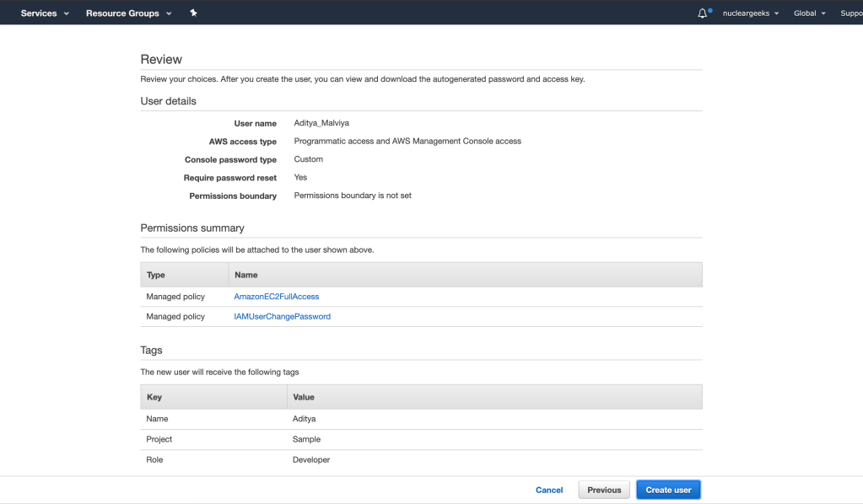Click the Developer role tag value

(x=311, y=460)
